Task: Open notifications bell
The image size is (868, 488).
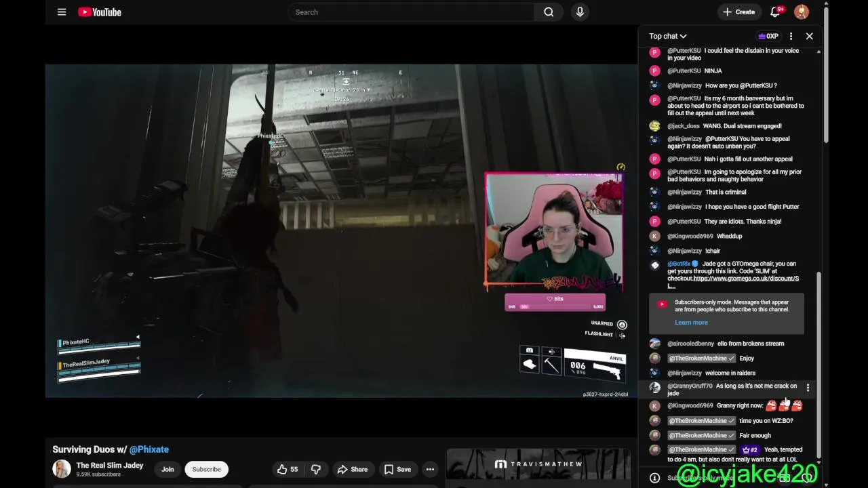Action: [x=775, y=12]
